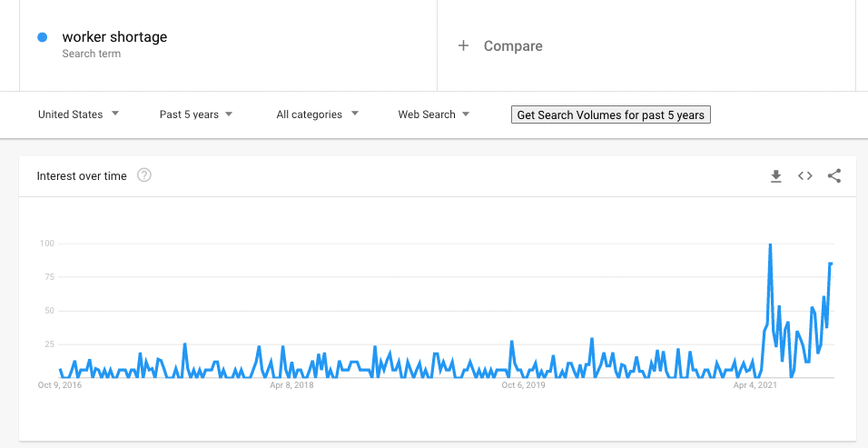This screenshot has height=448, width=868.
Task: Click the Interest over time heading
Action: pos(82,176)
